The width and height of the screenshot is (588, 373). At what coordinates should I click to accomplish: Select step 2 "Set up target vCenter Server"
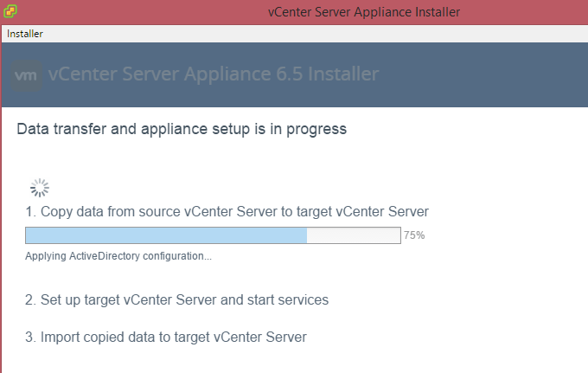pos(176,300)
